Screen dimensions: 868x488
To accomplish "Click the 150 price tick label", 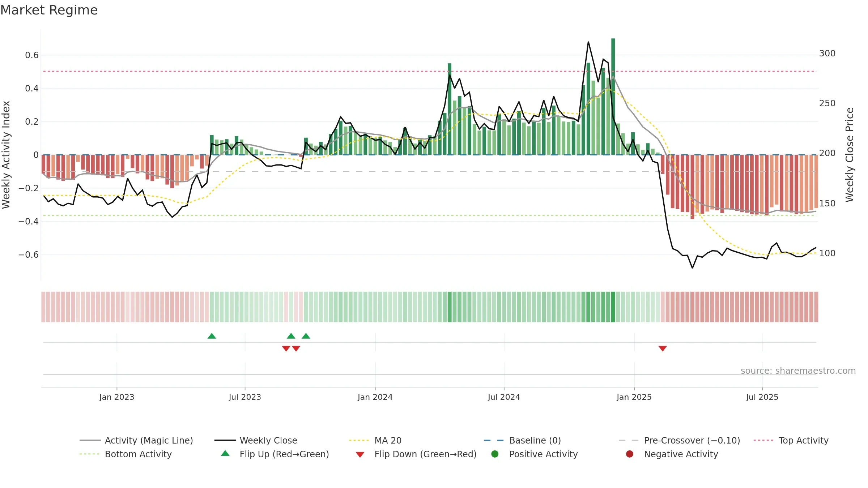I will pos(827,204).
